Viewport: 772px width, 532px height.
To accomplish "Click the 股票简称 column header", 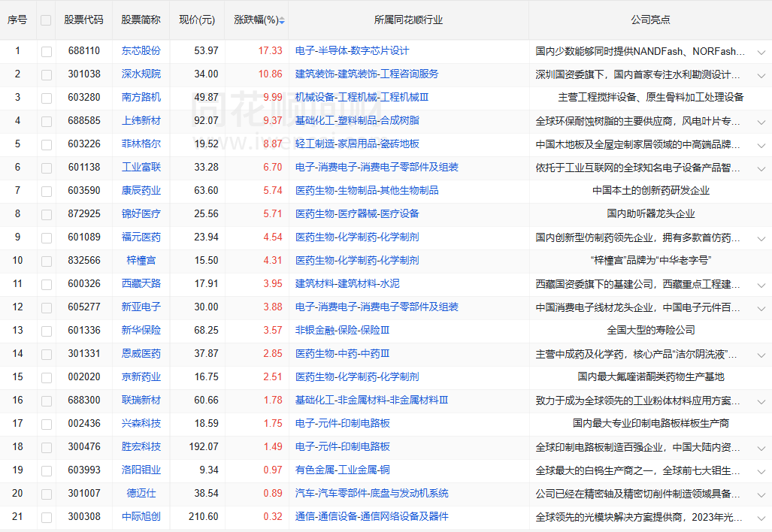I will coord(141,20).
